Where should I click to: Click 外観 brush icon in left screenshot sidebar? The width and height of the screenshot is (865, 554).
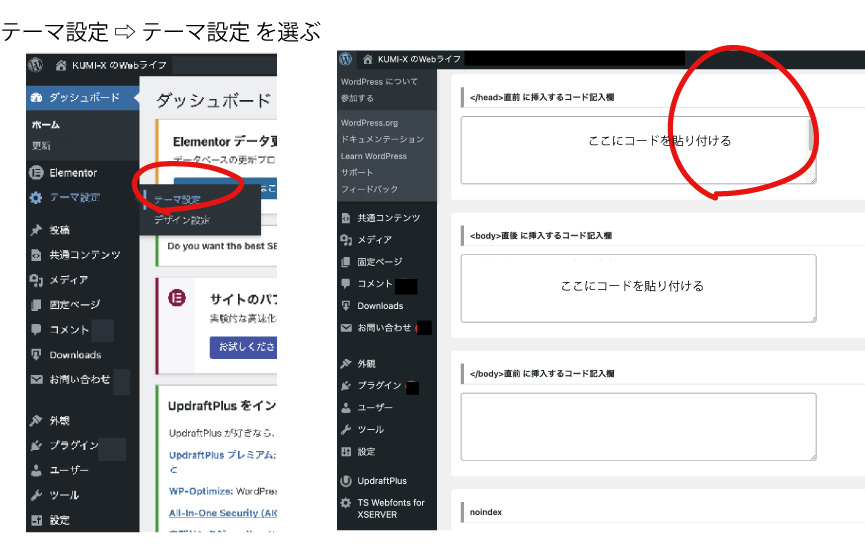click(x=36, y=420)
